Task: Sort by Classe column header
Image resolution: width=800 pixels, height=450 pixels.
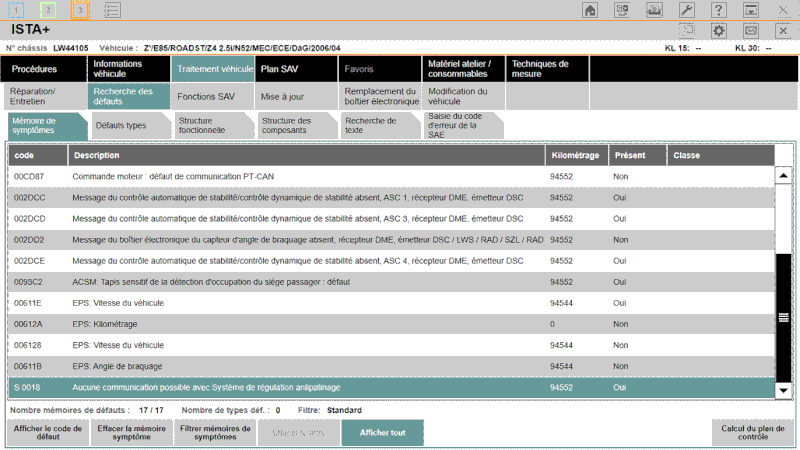Action: click(x=721, y=155)
